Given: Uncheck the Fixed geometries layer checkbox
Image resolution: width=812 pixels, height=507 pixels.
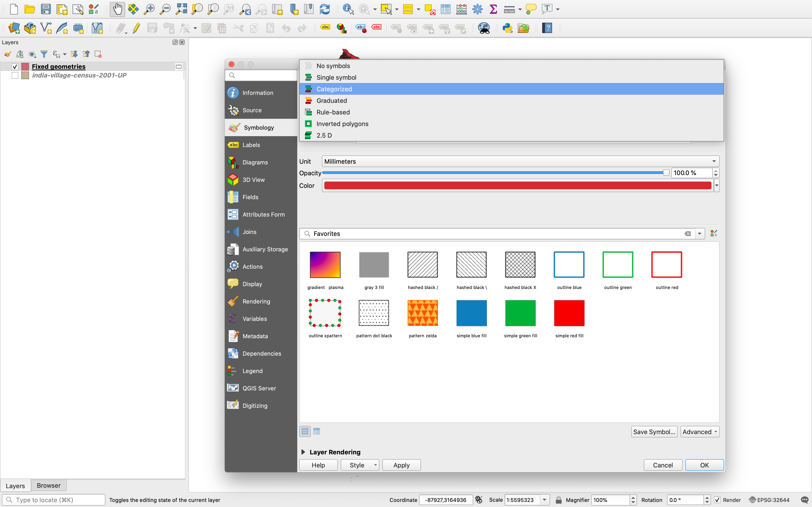Looking at the screenshot, I should (x=15, y=66).
